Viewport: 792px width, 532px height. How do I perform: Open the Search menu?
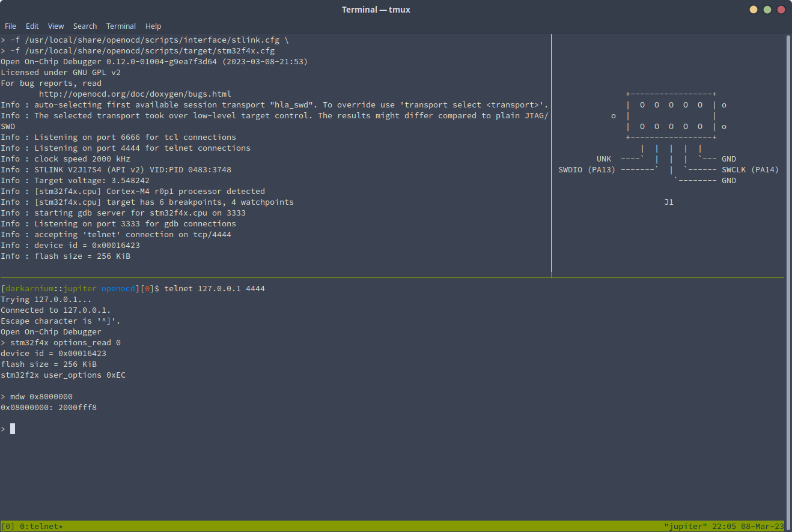point(85,26)
